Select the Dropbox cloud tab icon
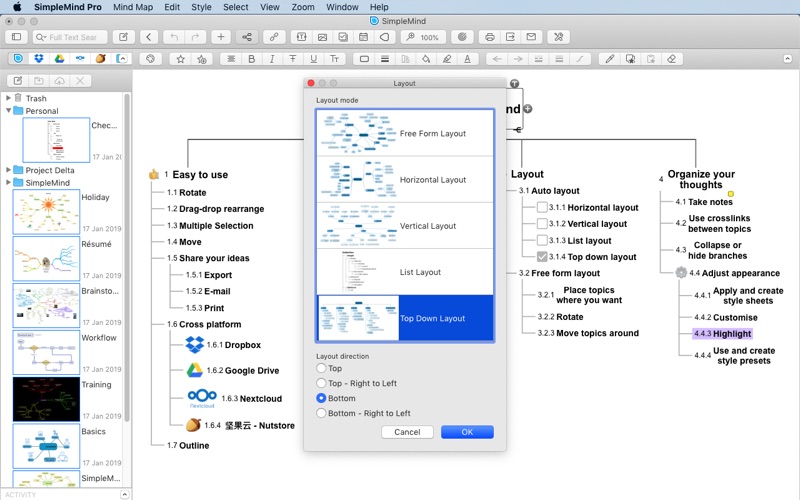Viewport: 800px width, 500px height. point(39,59)
